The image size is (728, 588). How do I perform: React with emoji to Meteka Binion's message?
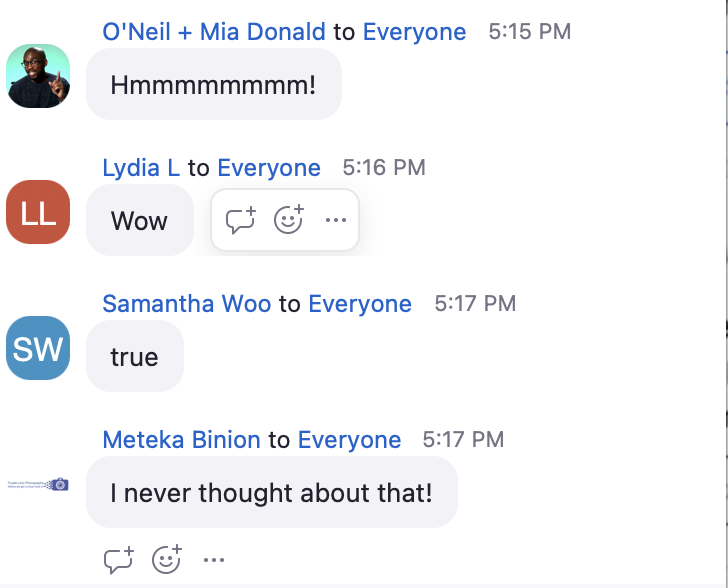[167, 560]
